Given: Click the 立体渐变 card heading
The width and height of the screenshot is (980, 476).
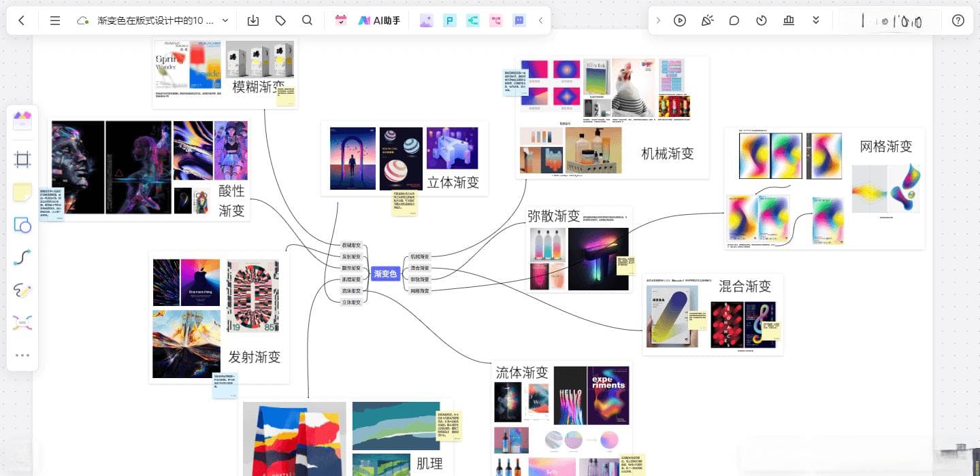Looking at the screenshot, I should coord(453,182).
